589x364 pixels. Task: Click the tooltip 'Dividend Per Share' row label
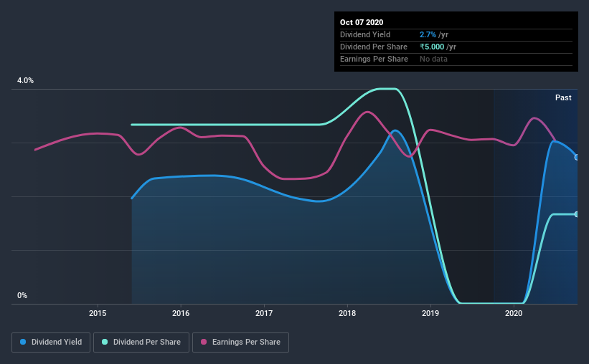373,47
